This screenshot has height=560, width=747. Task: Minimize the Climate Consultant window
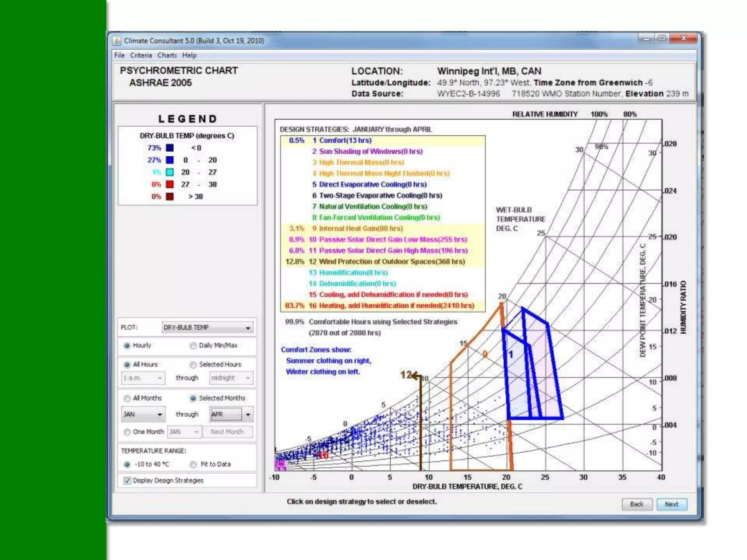click(646, 38)
